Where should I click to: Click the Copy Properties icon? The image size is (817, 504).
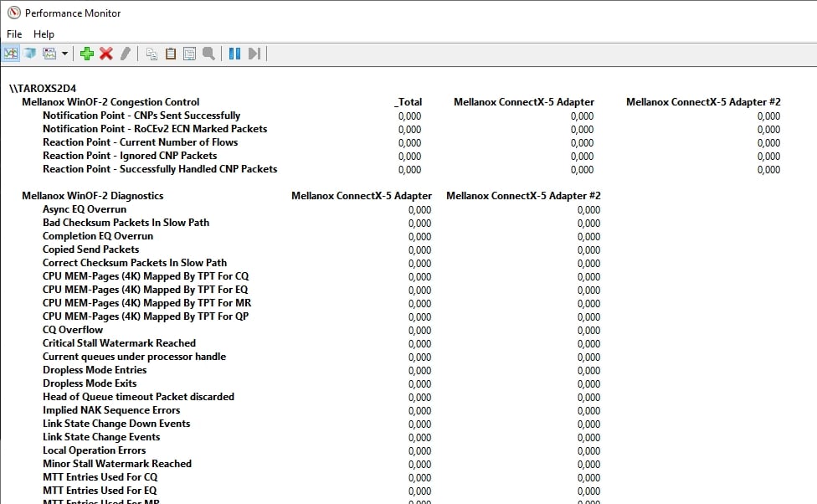[152, 54]
